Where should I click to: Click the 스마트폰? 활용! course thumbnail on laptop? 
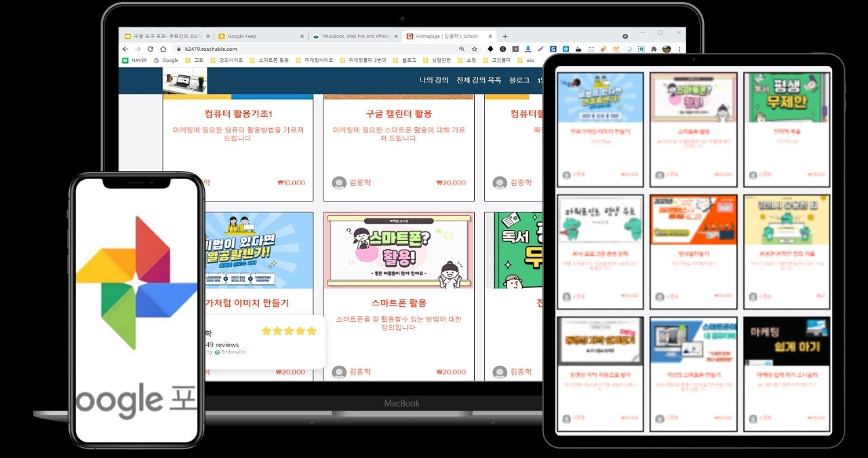399,250
